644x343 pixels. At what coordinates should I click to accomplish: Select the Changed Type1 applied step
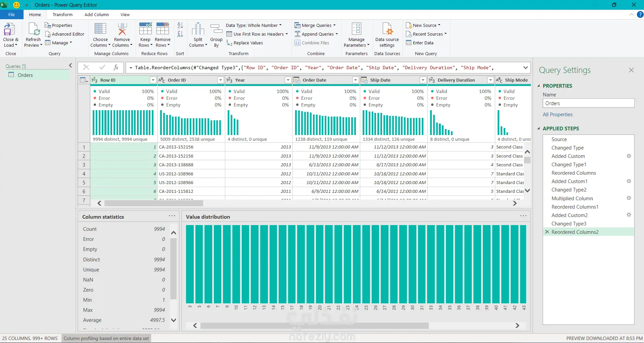pyautogui.click(x=569, y=164)
